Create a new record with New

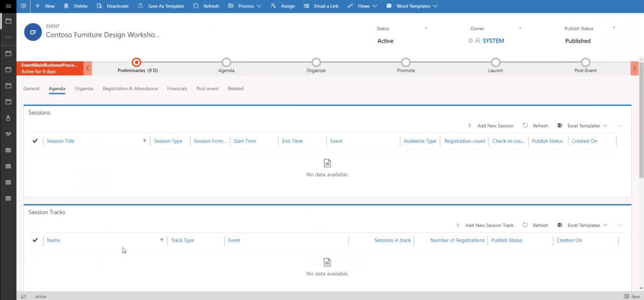click(x=45, y=6)
